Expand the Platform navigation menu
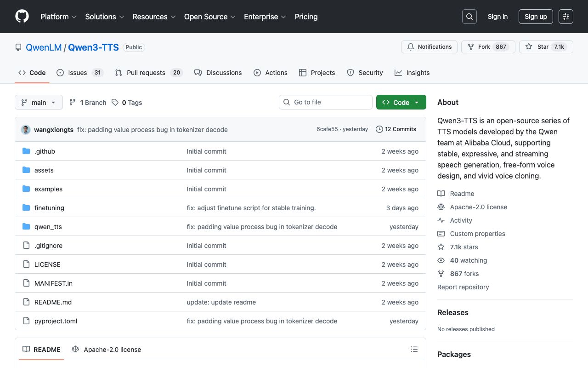 tap(58, 17)
